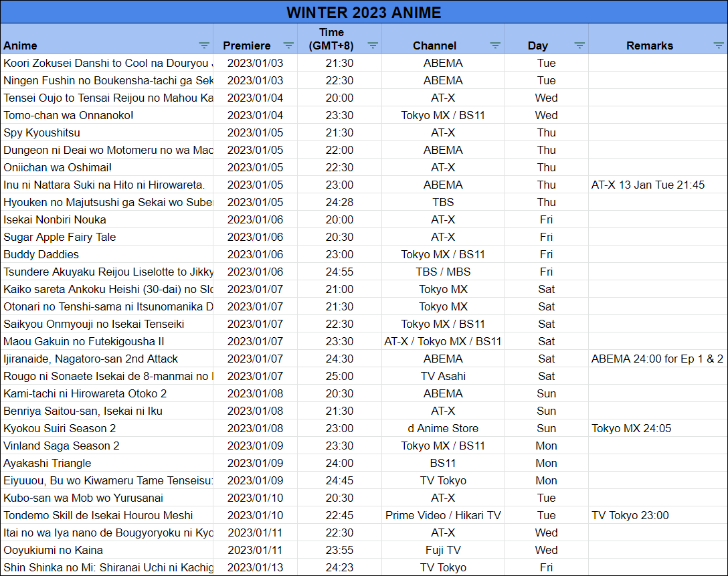The height and width of the screenshot is (576, 728).
Task: Select the Channel header cell
Action: [443, 39]
